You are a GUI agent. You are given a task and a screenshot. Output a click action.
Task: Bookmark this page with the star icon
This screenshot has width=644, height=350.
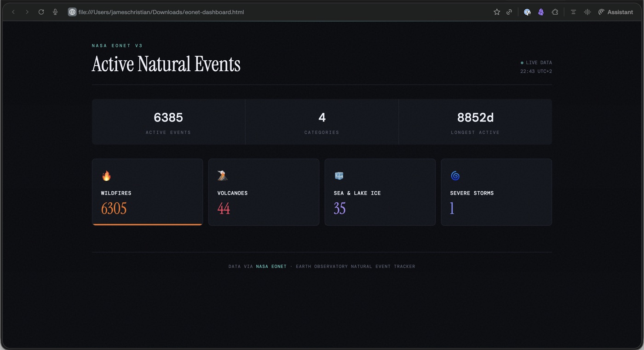(497, 12)
